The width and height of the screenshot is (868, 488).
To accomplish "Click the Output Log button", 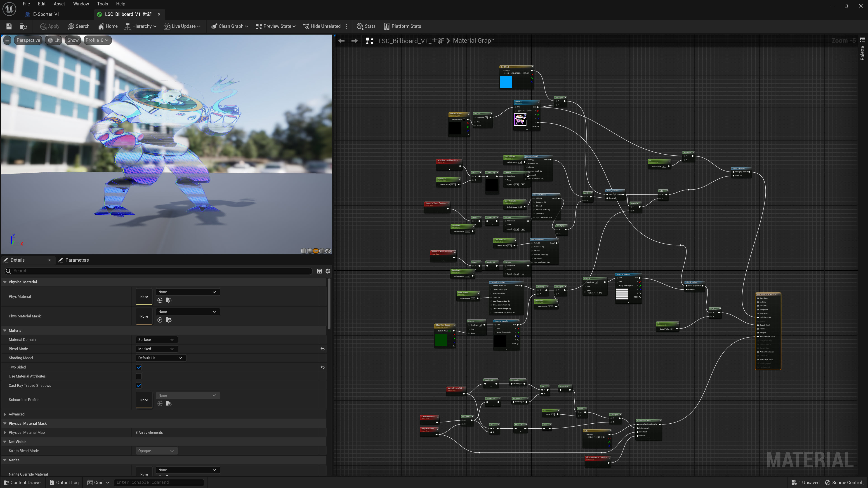I will coord(64,483).
